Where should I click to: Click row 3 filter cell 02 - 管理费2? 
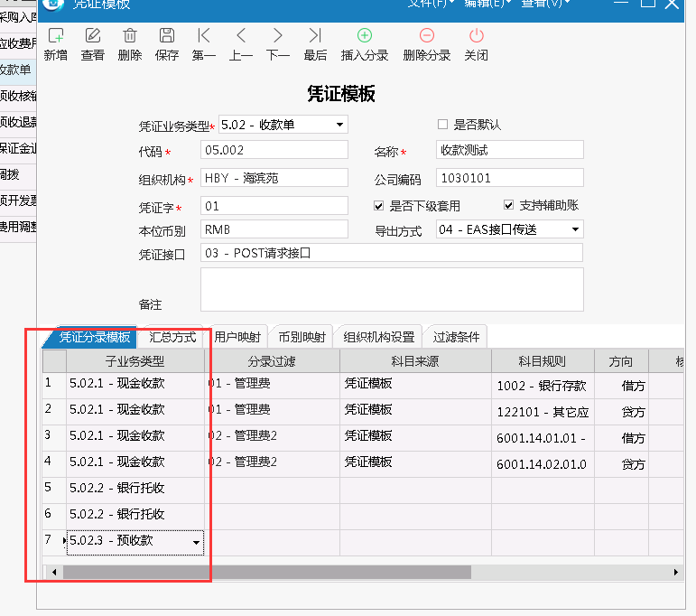click(272, 436)
